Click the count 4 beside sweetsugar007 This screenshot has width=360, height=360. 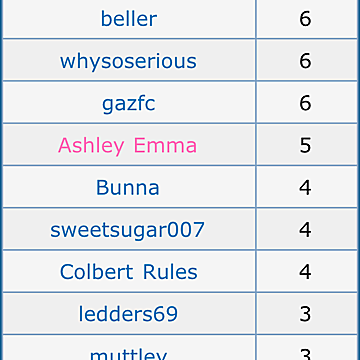(x=305, y=230)
